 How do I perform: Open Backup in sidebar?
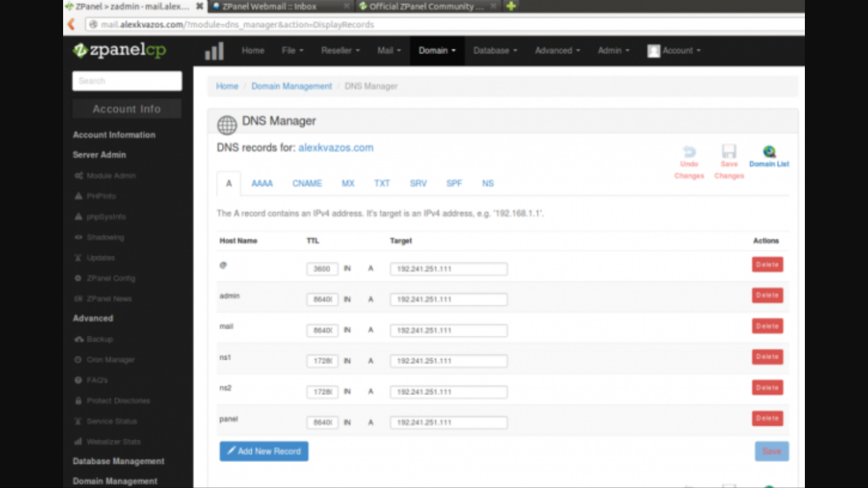tap(94, 339)
